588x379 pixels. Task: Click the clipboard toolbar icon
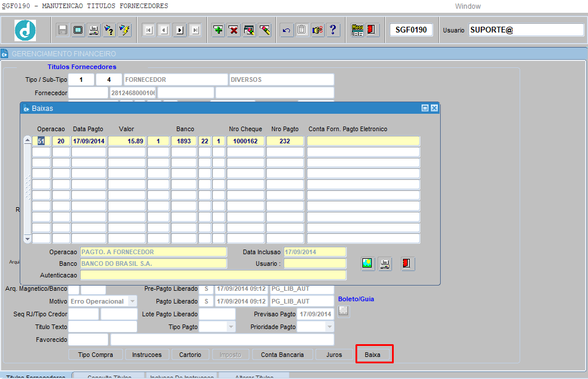tap(302, 30)
